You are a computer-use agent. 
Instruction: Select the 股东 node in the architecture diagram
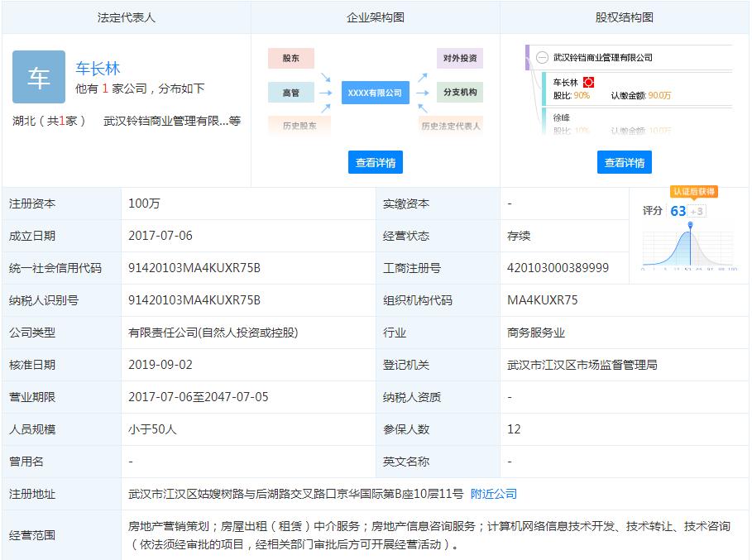pyautogui.click(x=290, y=58)
